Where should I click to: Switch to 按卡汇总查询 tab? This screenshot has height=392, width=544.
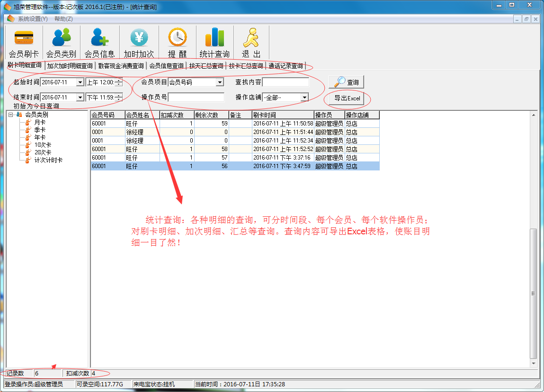(246, 66)
